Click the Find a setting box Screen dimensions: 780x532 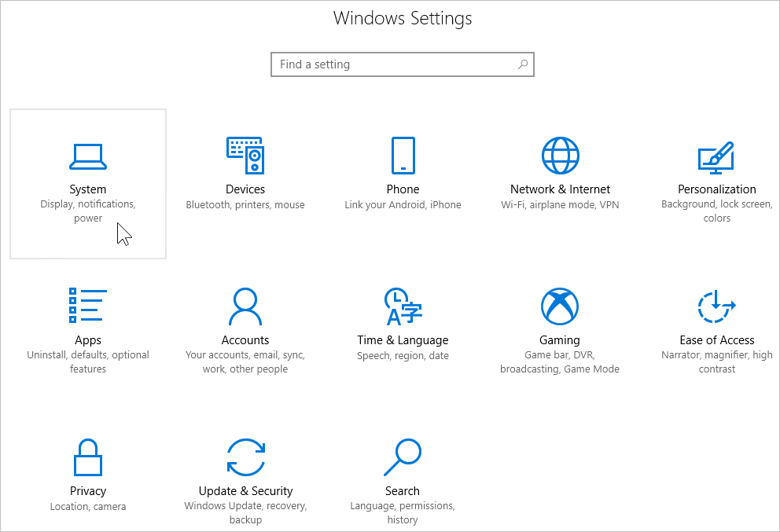(403, 64)
